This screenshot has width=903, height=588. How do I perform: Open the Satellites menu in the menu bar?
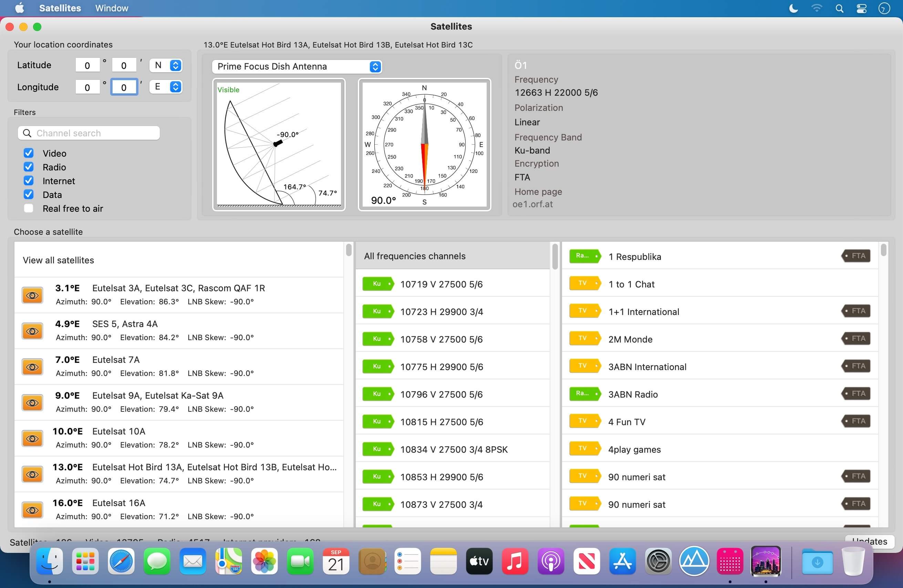pos(60,8)
